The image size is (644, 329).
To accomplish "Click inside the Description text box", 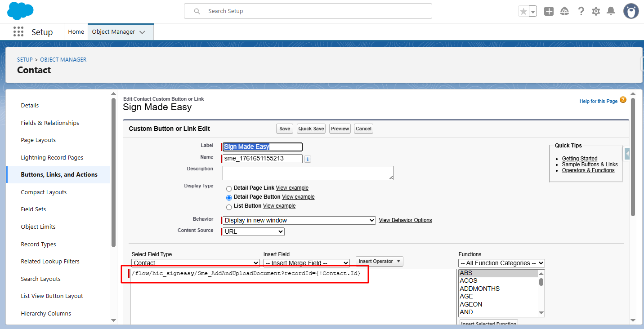I will click(x=308, y=173).
